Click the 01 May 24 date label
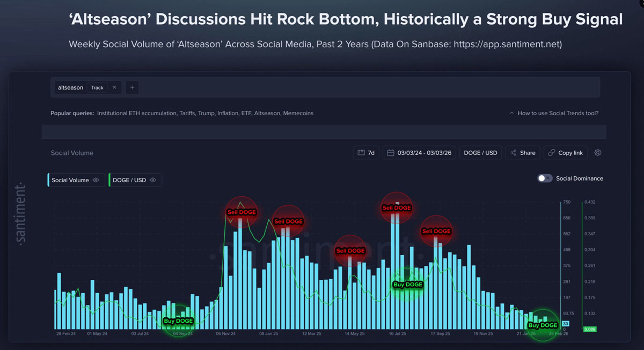Screen dimensions: 644x350 point(97,333)
